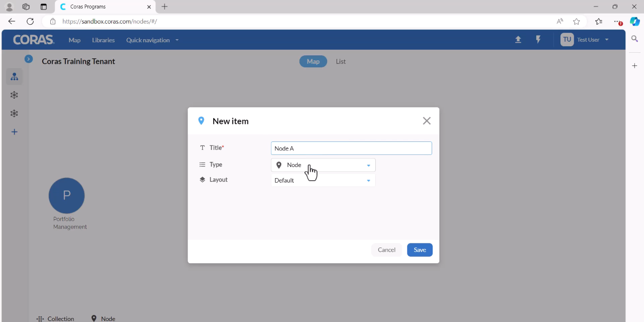The image size is (644, 322).
Task: Click the Layout dropdown arrow
Action: point(368,181)
